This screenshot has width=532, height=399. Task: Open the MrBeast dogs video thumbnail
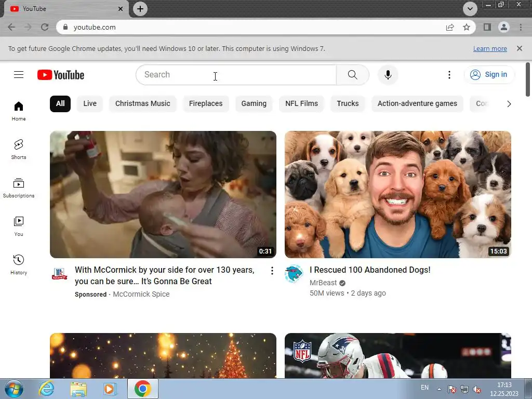click(x=397, y=194)
